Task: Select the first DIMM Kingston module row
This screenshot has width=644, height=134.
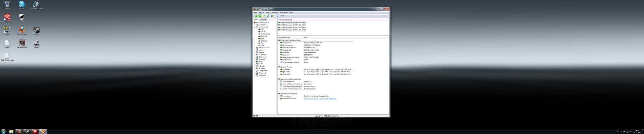Action: tap(292, 22)
